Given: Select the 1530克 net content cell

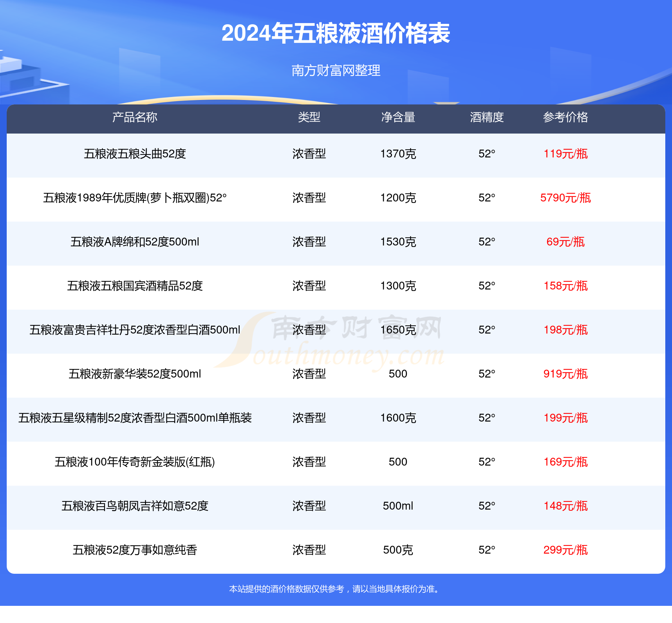Looking at the screenshot, I should (398, 242).
